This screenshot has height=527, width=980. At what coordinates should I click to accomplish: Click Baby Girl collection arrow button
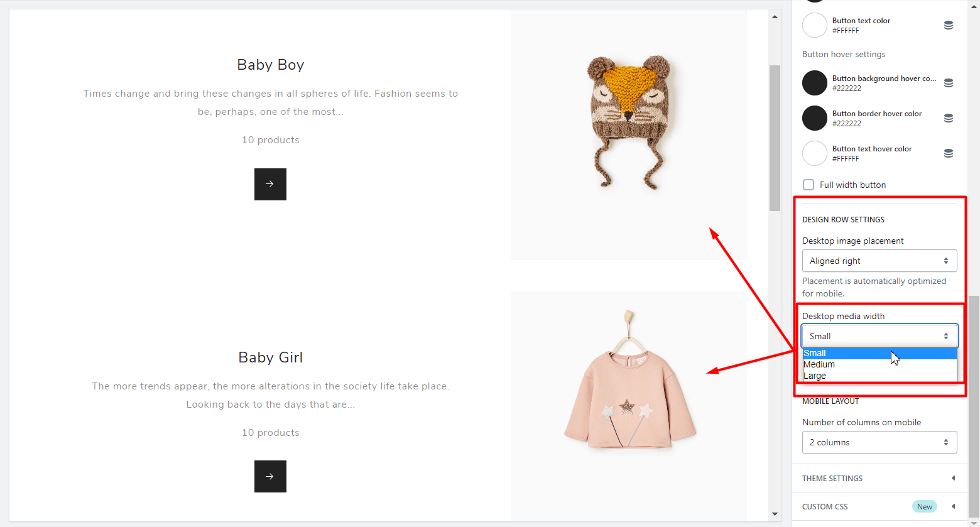[270, 476]
